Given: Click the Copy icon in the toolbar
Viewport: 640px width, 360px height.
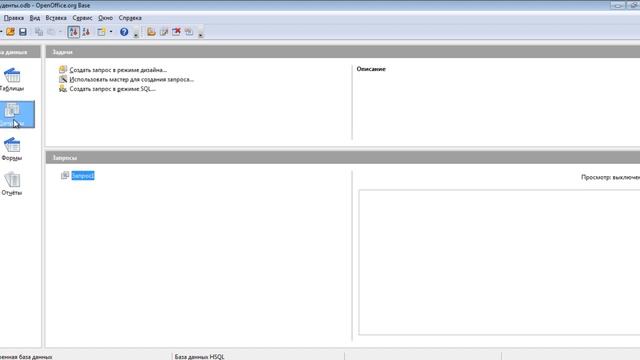Looking at the screenshot, I should pos(39,32).
